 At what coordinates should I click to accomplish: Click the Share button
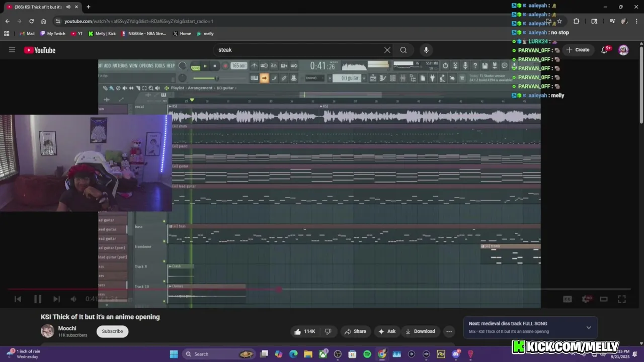(x=355, y=331)
